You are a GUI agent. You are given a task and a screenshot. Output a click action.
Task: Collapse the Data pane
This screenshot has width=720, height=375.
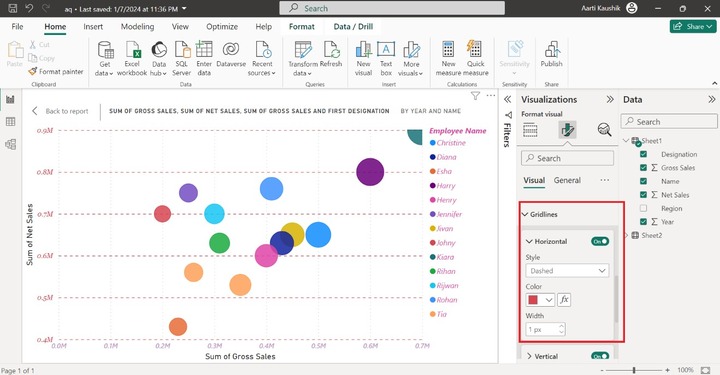(711, 100)
